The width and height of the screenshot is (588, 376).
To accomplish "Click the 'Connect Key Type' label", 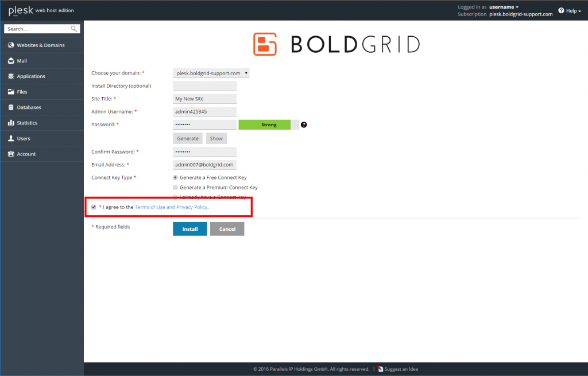I will (x=112, y=178).
